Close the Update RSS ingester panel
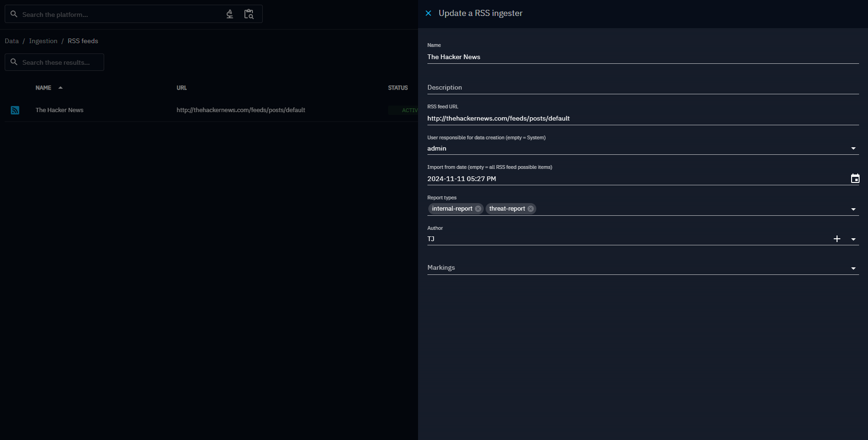Viewport: 868px width, 440px height. coord(428,13)
